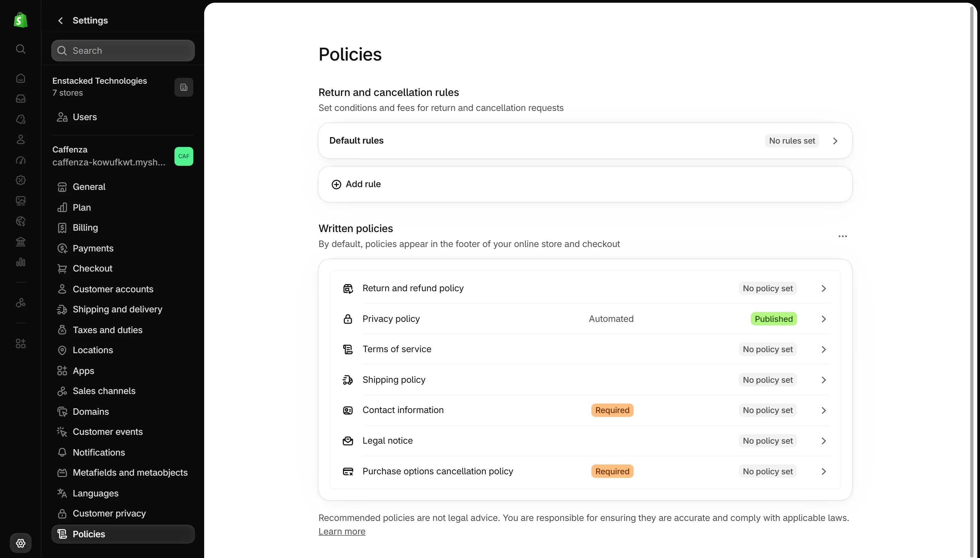Click the Settings search field
Screen dimensions: 980x558
pos(122,51)
